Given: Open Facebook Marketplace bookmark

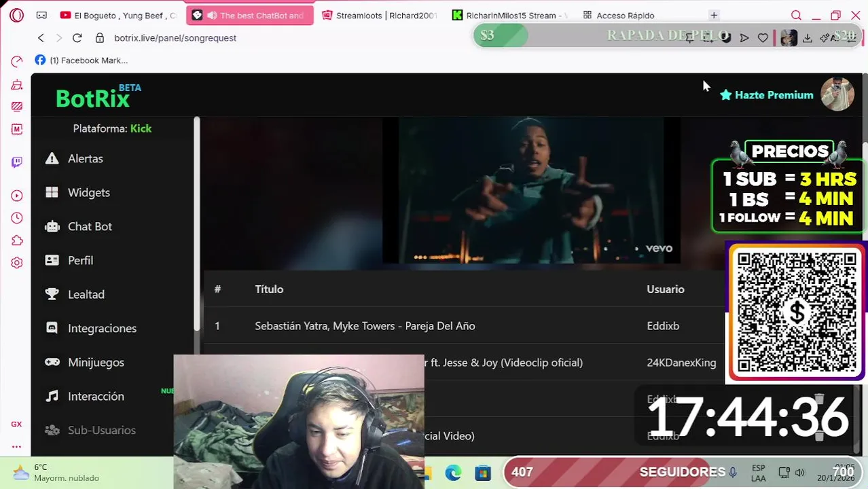Looking at the screenshot, I should point(82,60).
